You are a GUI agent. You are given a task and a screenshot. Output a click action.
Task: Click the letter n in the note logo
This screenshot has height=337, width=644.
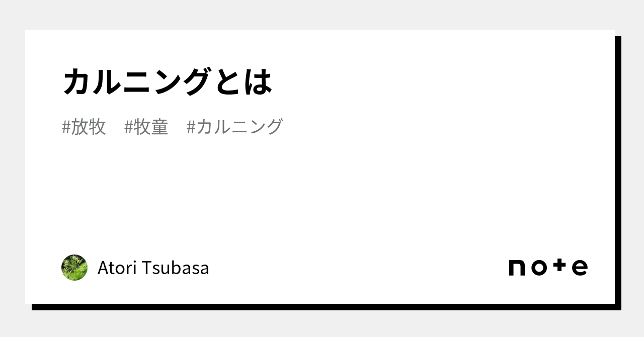517,268
